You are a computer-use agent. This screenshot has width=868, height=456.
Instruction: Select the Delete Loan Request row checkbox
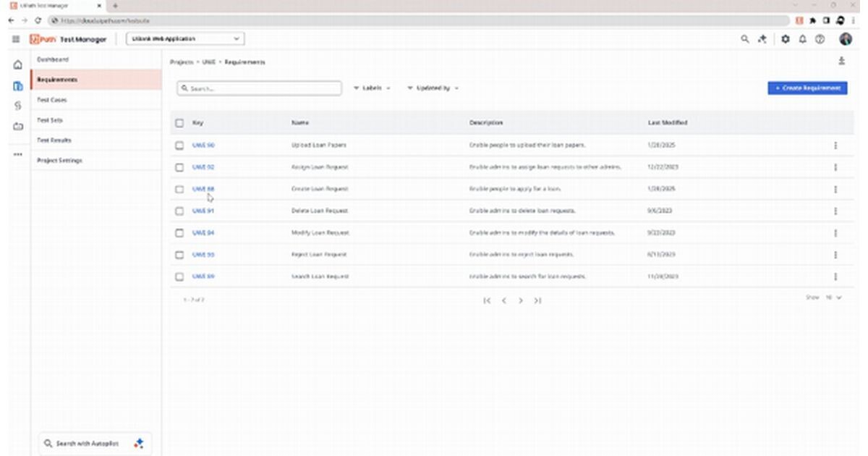(179, 211)
